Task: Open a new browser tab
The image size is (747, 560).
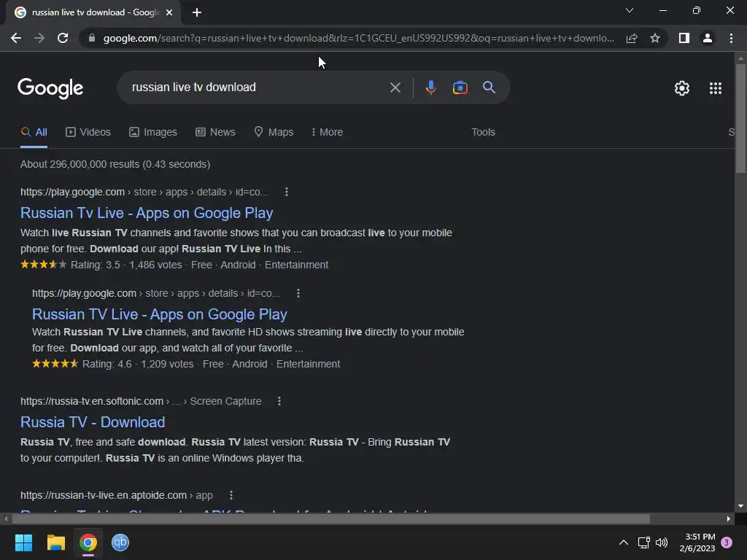Action: [197, 12]
